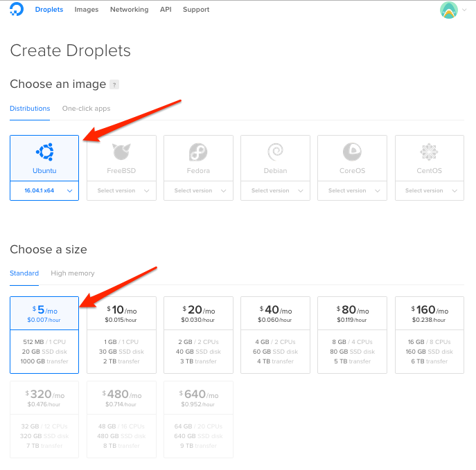The width and height of the screenshot is (476, 470).
Task: Select the $160/mo droplet size
Action: 430,335
